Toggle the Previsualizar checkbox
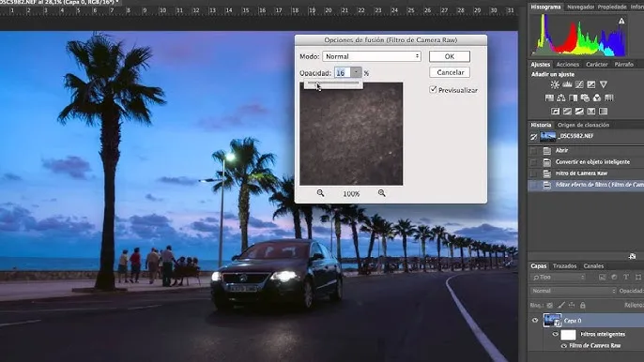This screenshot has height=362, width=644. click(433, 89)
